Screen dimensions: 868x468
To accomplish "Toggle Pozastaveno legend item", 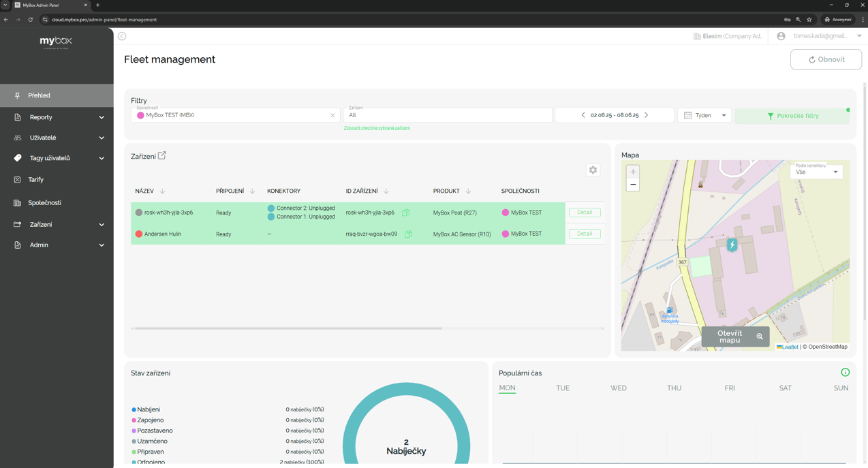I will pos(153,431).
